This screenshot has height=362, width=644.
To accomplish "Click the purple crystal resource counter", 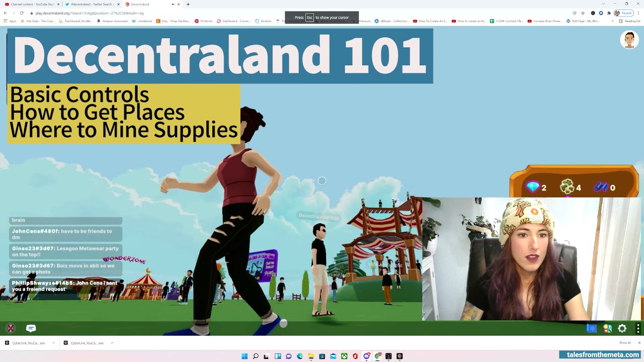I will coord(604,188).
